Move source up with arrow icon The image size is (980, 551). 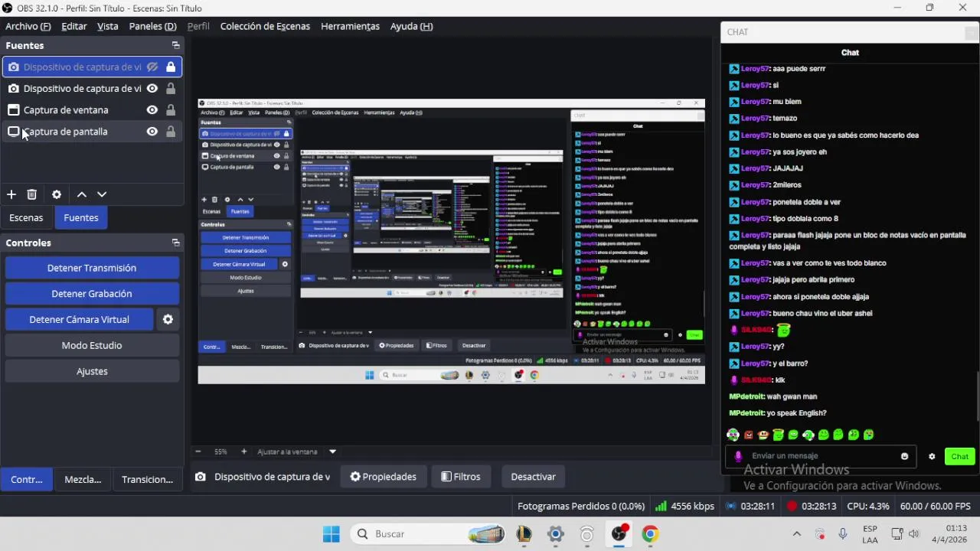82,194
